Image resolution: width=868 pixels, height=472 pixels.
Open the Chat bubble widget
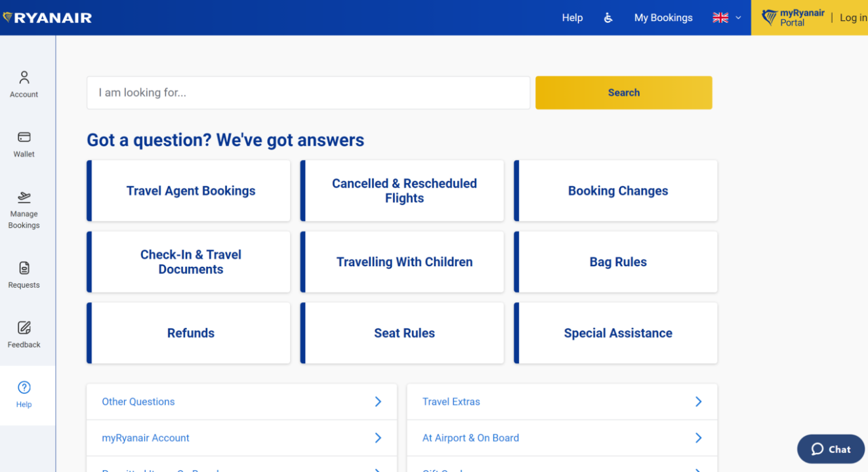click(831, 449)
